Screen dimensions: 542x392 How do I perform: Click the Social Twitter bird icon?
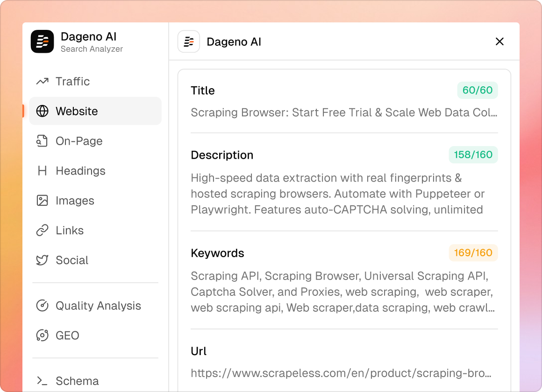click(43, 260)
